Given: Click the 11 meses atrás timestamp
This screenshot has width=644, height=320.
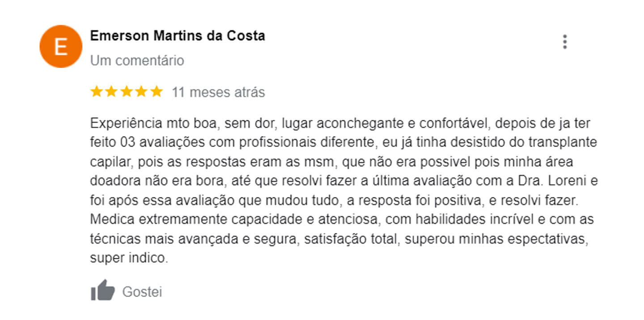Looking at the screenshot, I should (219, 92).
